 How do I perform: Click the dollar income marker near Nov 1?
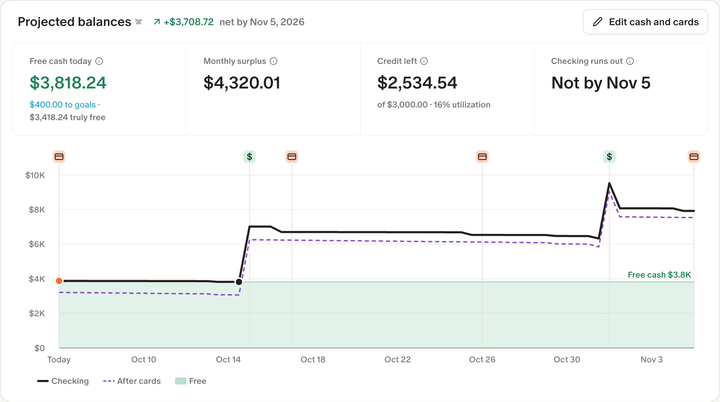[x=609, y=157]
